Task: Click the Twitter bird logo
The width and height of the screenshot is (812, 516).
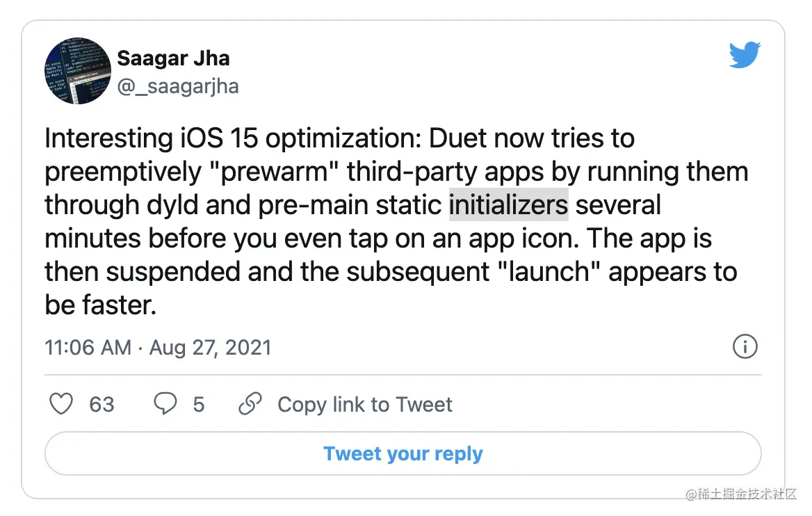Action: point(745,54)
